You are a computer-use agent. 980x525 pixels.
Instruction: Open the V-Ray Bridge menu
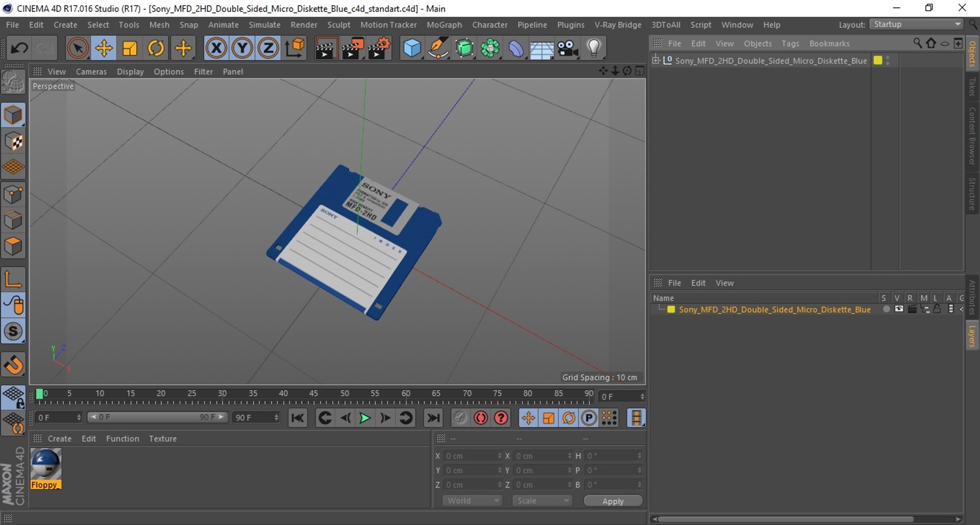618,25
